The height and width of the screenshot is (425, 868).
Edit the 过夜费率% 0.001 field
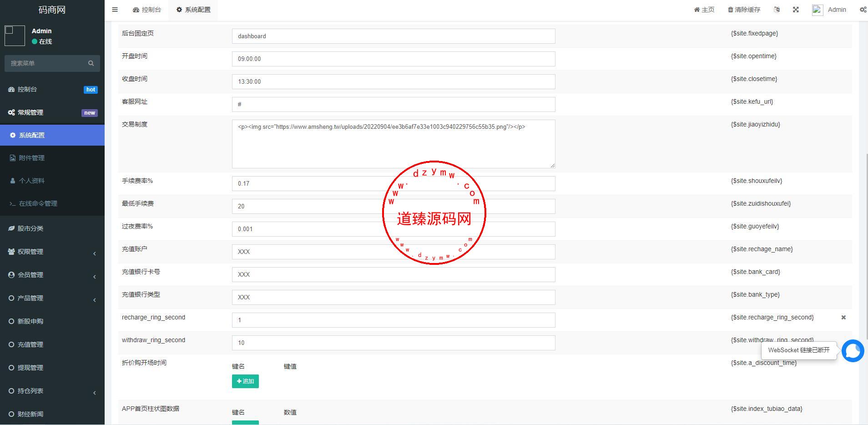(x=394, y=229)
